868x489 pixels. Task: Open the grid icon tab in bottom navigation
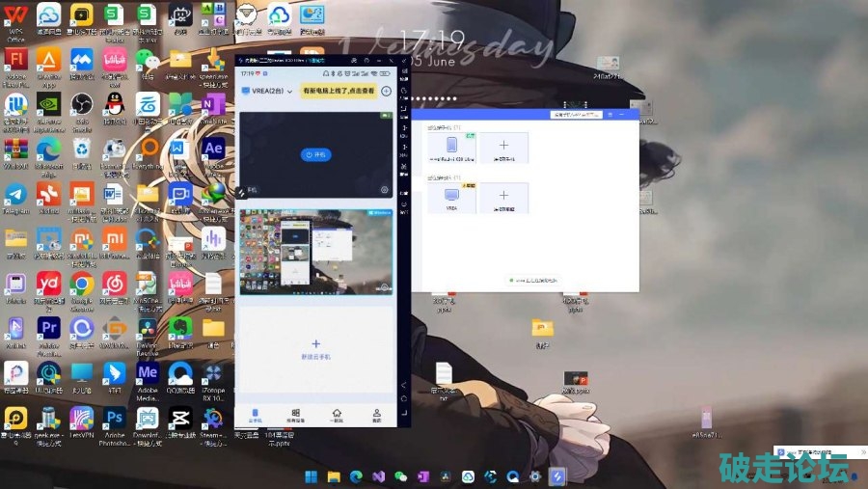(x=296, y=416)
